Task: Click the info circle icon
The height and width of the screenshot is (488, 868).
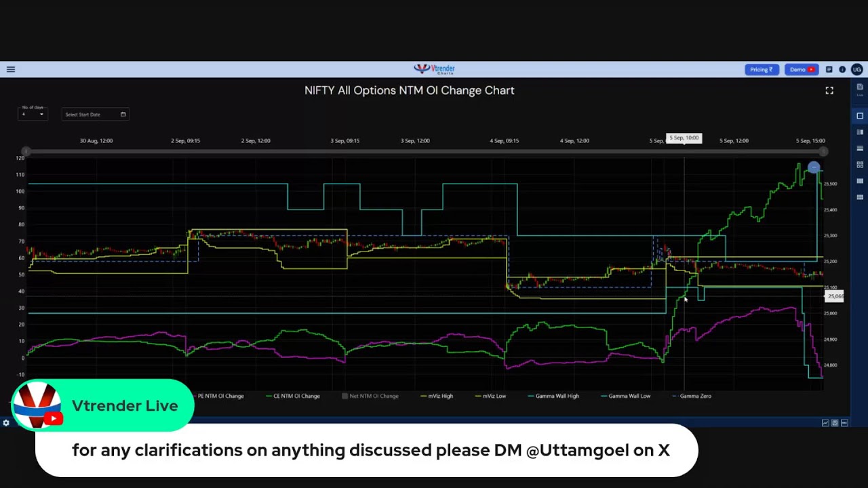Action: (x=842, y=69)
